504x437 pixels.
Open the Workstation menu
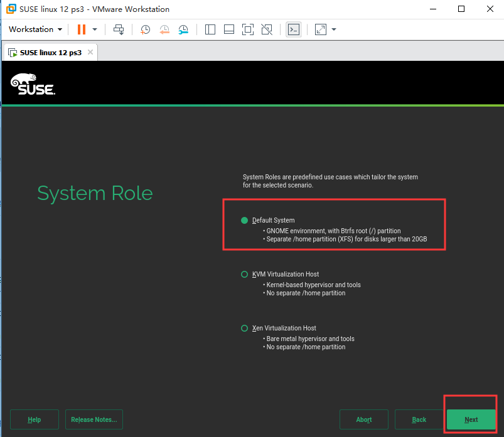(x=35, y=29)
